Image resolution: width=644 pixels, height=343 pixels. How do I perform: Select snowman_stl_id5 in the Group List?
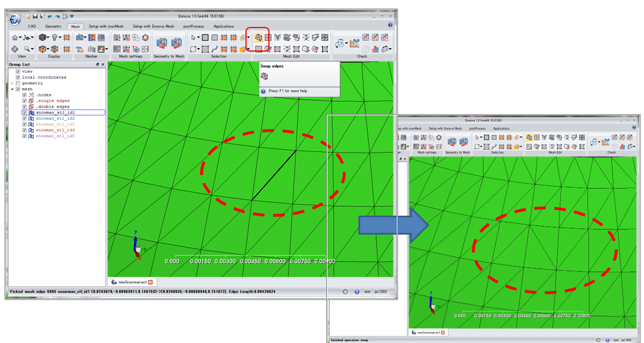click(55, 137)
